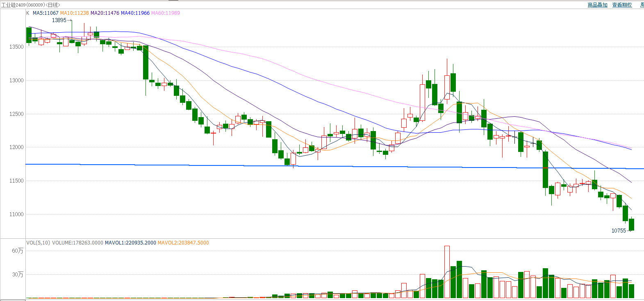Click the MA40:11966 indicator label
This screenshot has height=301, width=644.
point(135,13)
